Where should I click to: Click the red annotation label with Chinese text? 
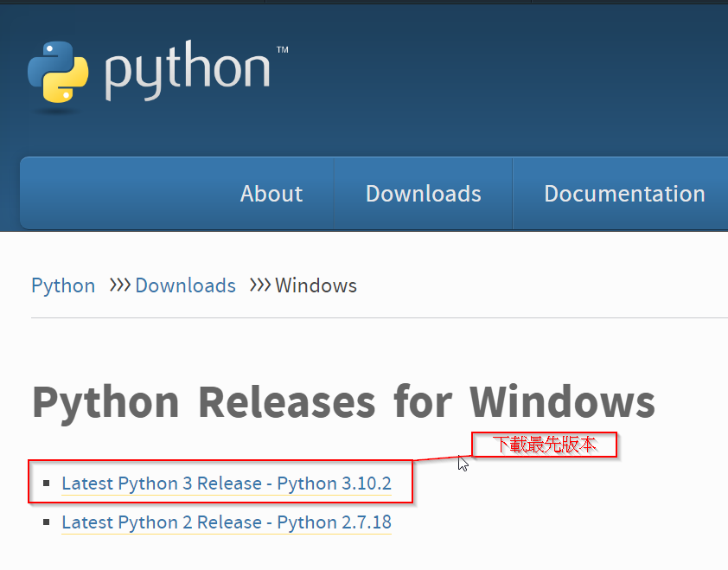[x=544, y=445]
